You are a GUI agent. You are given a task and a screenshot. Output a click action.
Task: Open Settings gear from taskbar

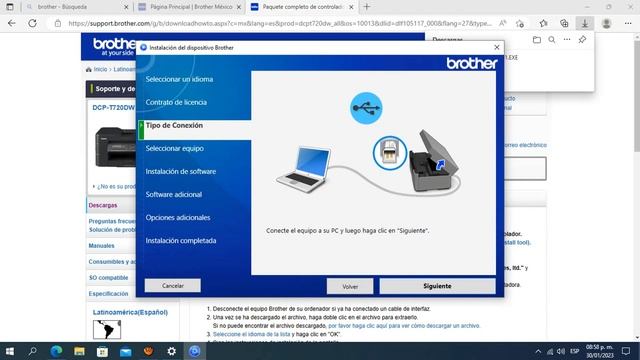pos(171,351)
